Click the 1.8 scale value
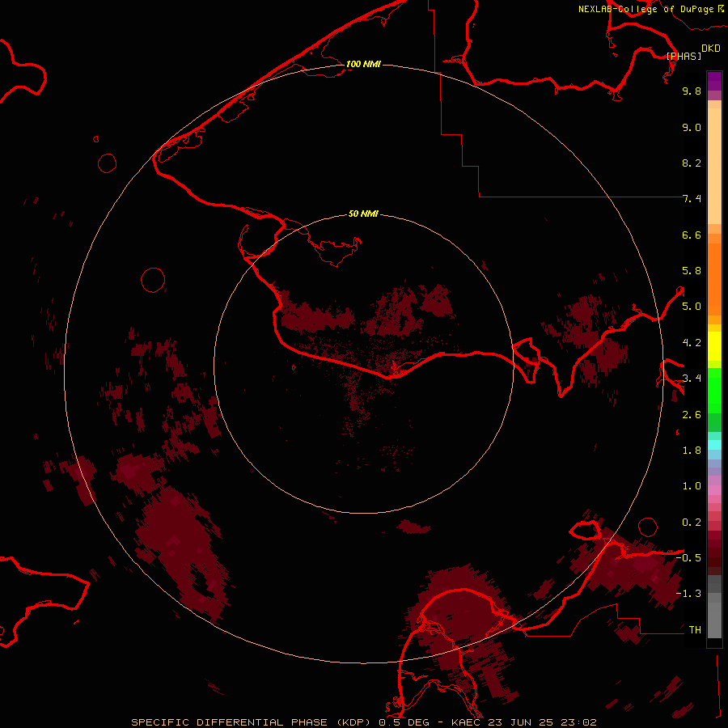 [x=692, y=451]
